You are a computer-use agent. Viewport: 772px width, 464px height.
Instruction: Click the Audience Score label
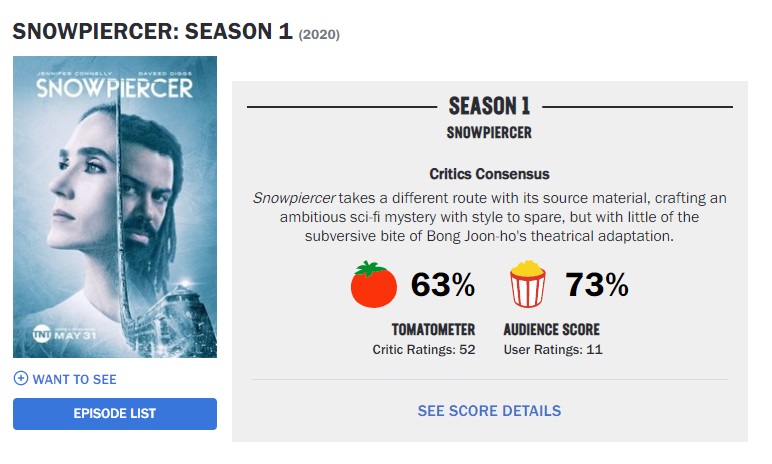coord(551,330)
